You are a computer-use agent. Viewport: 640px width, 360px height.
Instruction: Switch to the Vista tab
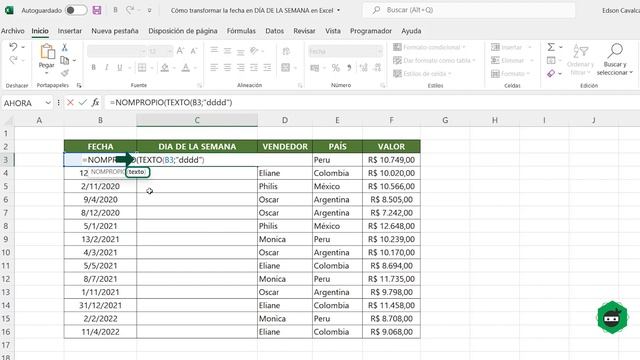(x=333, y=31)
